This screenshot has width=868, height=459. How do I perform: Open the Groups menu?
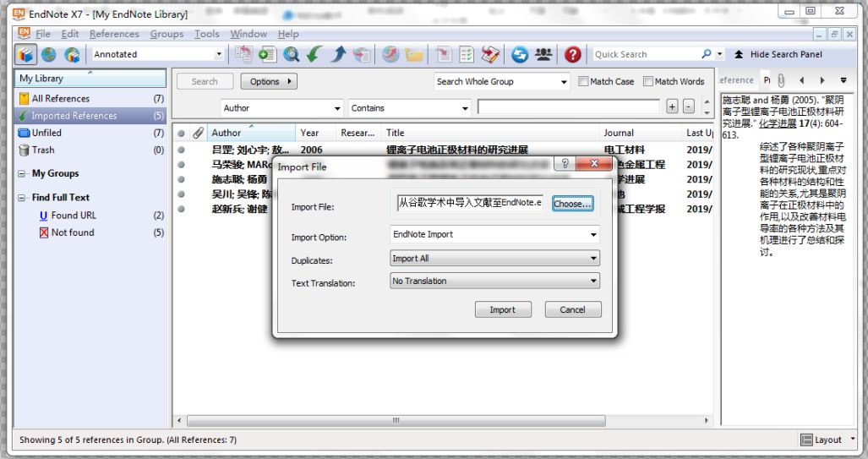pyautogui.click(x=167, y=34)
